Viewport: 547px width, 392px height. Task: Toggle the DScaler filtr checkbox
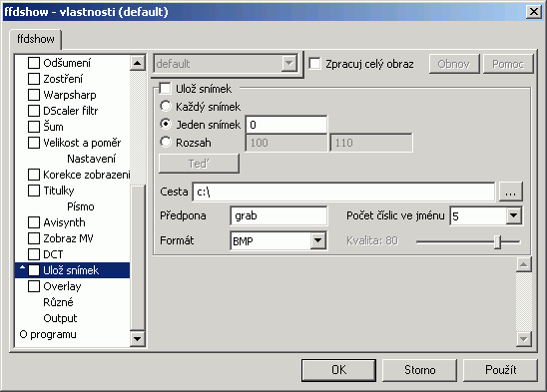coord(34,111)
